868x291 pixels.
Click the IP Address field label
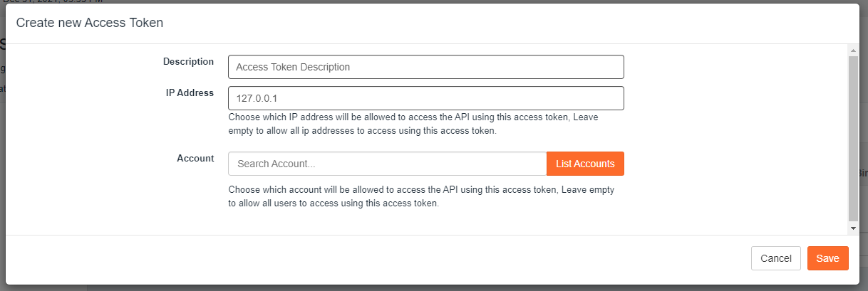[190, 92]
